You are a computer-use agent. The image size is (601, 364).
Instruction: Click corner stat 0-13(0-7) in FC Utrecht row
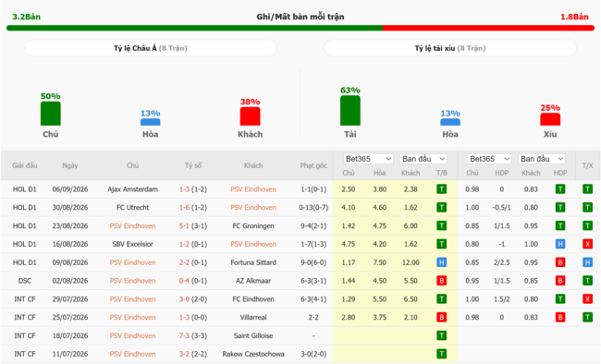point(313,208)
